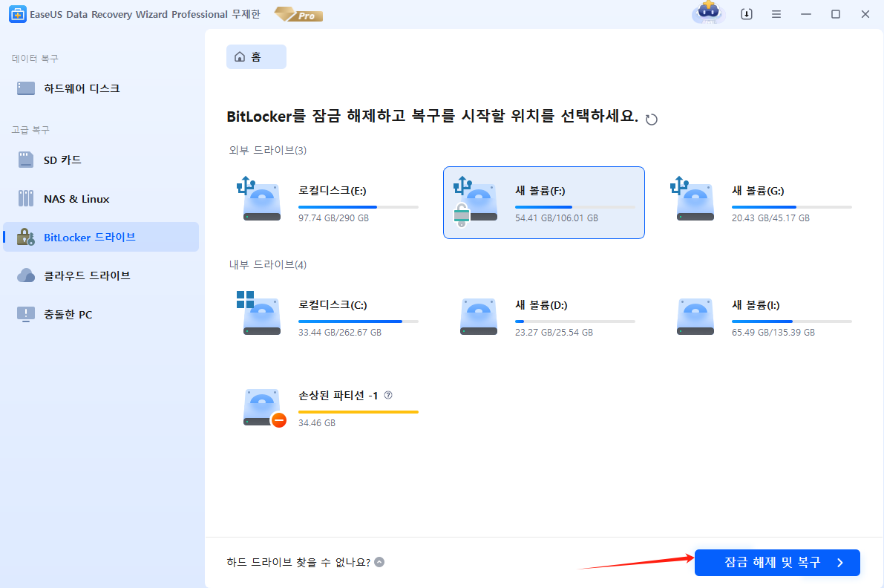
Task: Click the 손상된 파티션 -1 yellow usage bar
Action: [x=358, y=412]
